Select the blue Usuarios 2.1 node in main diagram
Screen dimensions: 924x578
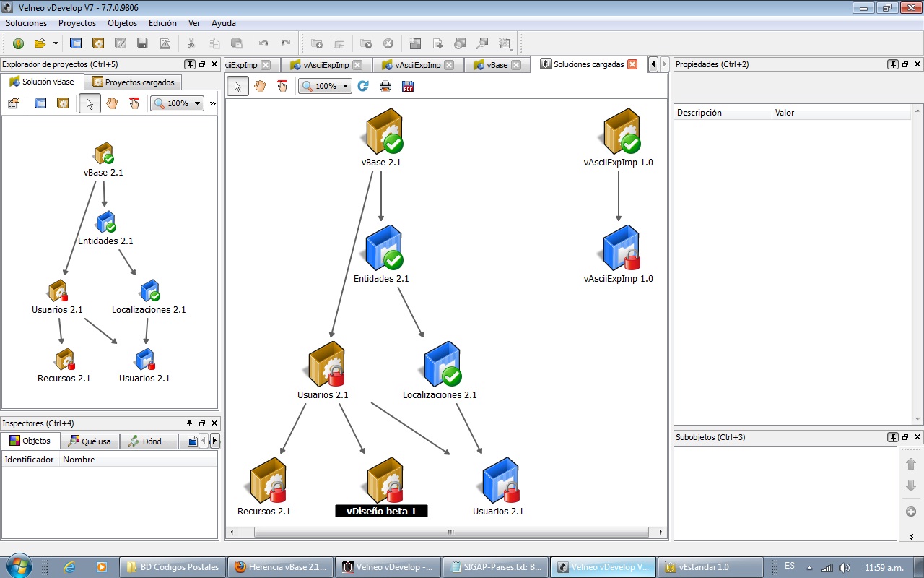click(499, 486)
